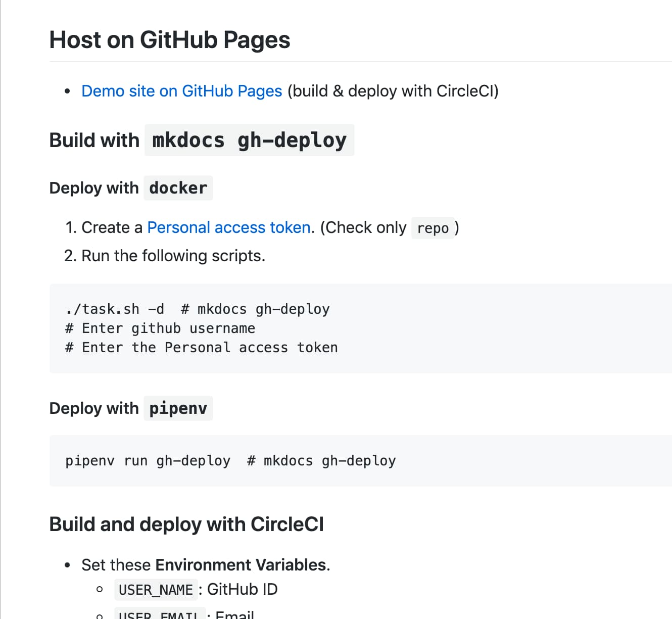This screenshot has height=619, width=672.
Task: Click the Build with heading text
Action: [x=94, y=140]
